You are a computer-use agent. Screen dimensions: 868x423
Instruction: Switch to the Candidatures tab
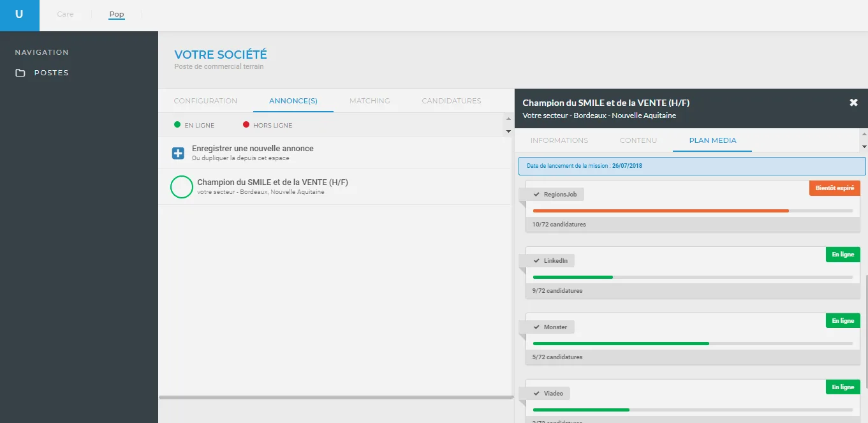click(x=452, y=101)
